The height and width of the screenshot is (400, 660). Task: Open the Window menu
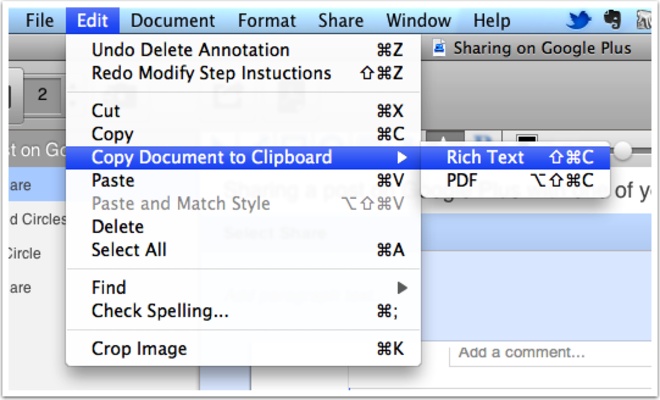[418, 20]
